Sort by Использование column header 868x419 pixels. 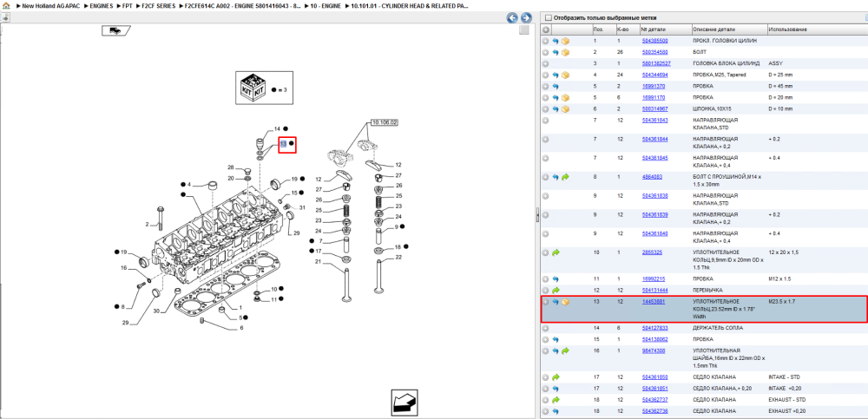pos(817,29)
